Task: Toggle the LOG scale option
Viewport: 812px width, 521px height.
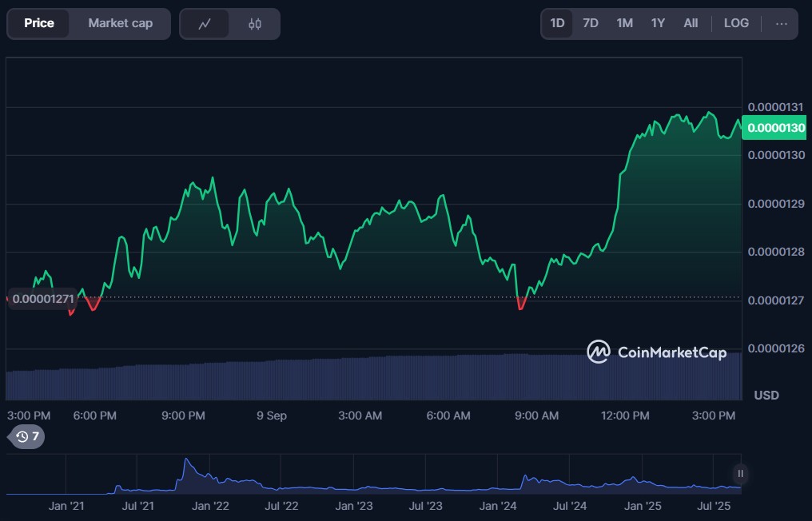Action: pos(736,23)
